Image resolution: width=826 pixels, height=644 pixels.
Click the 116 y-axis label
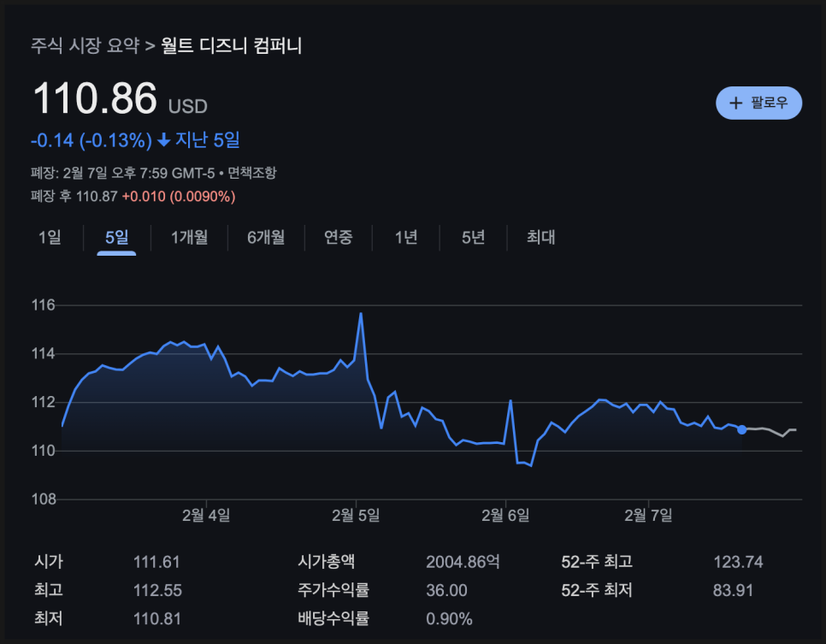[x=44, y=305]
